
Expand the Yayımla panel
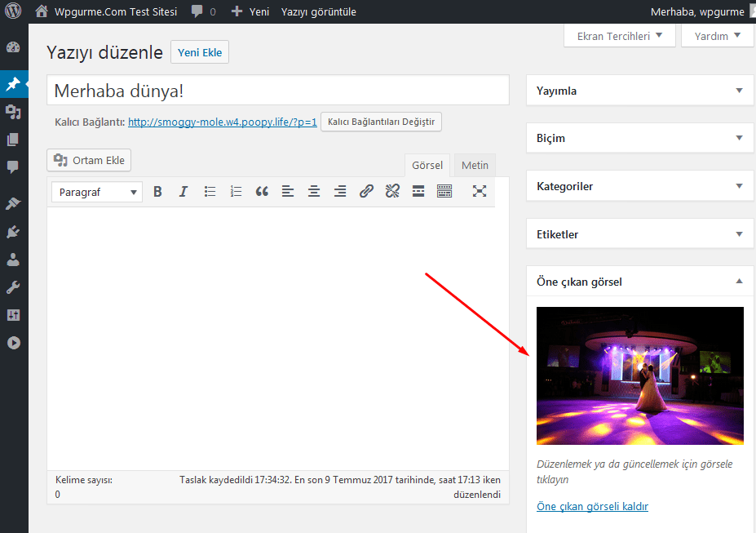click(x=739, y=91)
